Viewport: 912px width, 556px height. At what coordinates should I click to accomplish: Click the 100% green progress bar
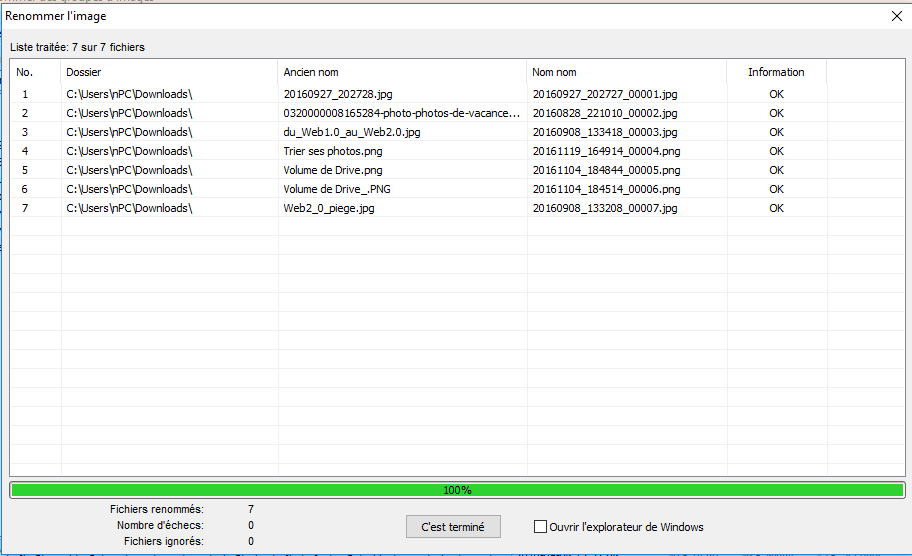pos(457,490)
